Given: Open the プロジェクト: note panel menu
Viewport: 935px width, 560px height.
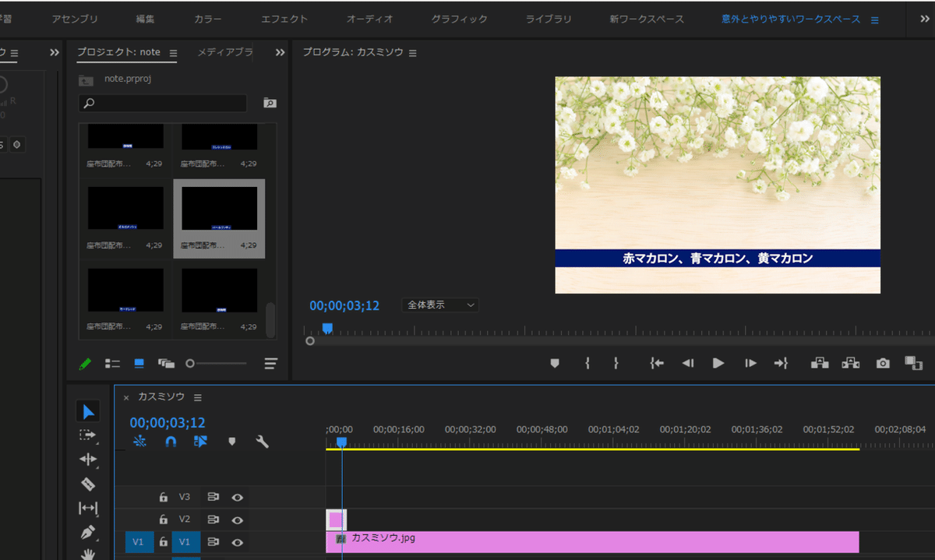Looking at the screenshot, I should pos(173,53).
